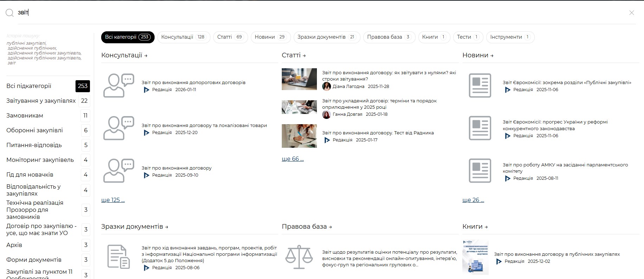Click consultation icon for допорогових договорів report
Screen dimensions: 644x279
(x=118, y=86)
